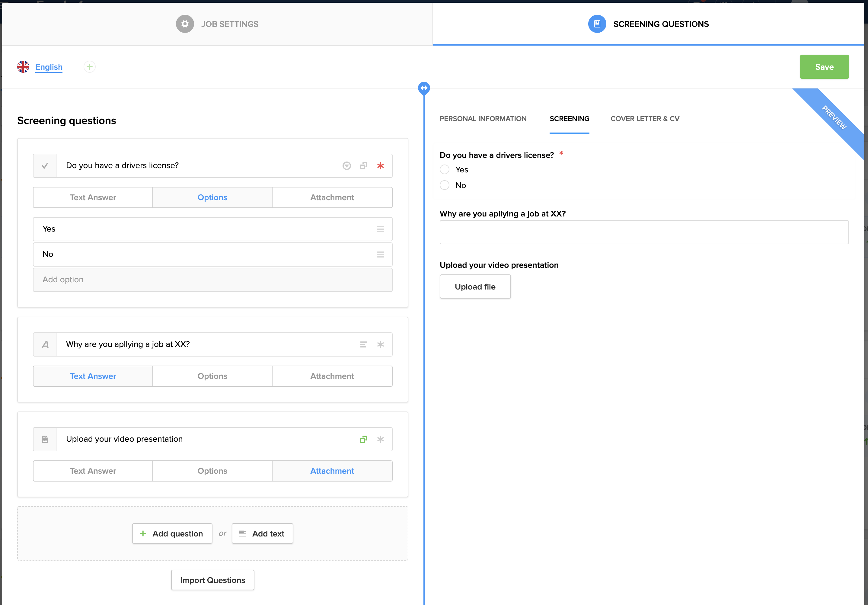868x605 pixels.
Task: Select Attachment type for drivers license question
Action: [x=332, y=197]
